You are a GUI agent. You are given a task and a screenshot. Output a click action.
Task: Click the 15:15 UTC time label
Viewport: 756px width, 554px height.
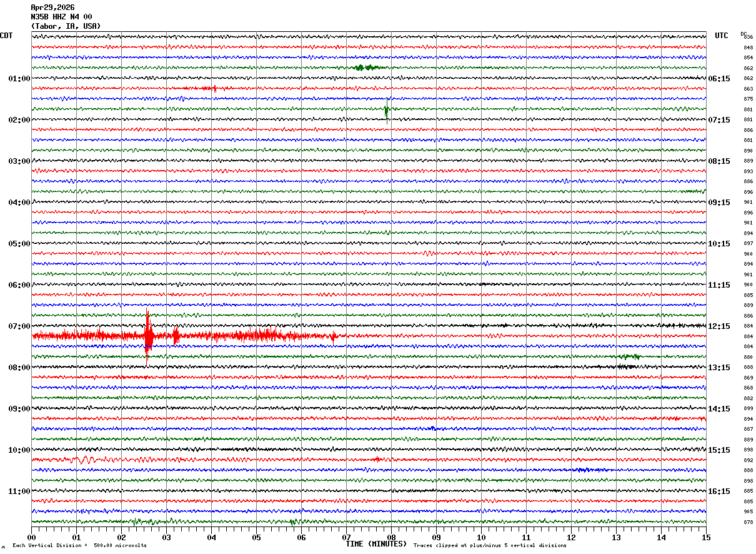coord(719,450)
